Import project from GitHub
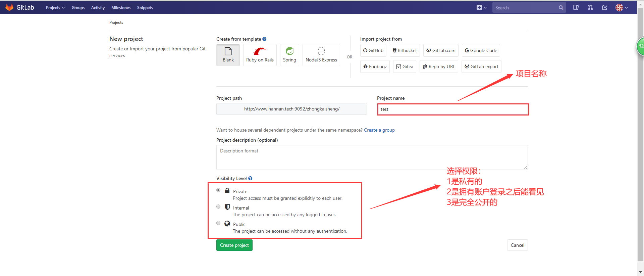 click(x=373, y=50)
